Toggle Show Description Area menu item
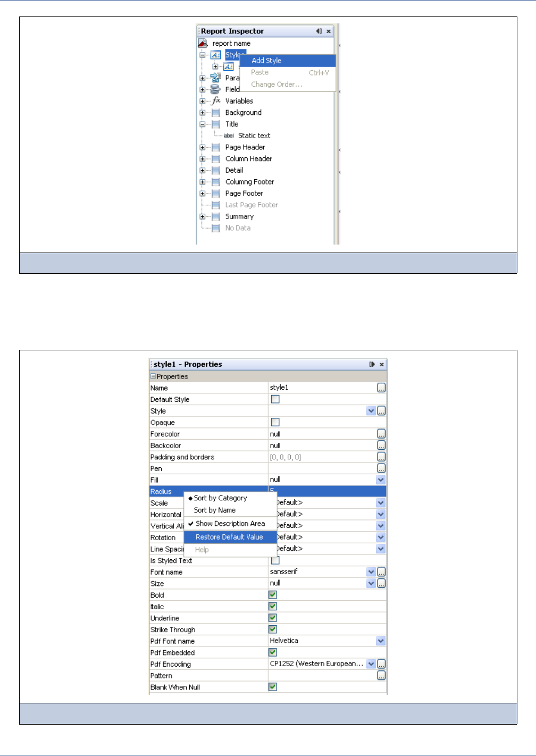Image resolution: width=536 pixels, height=756 pixels. 230,524
